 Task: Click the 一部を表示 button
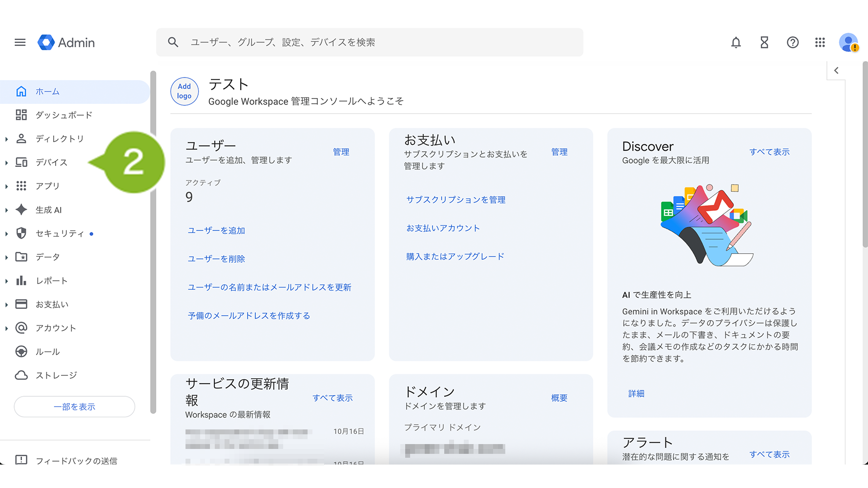74,407
